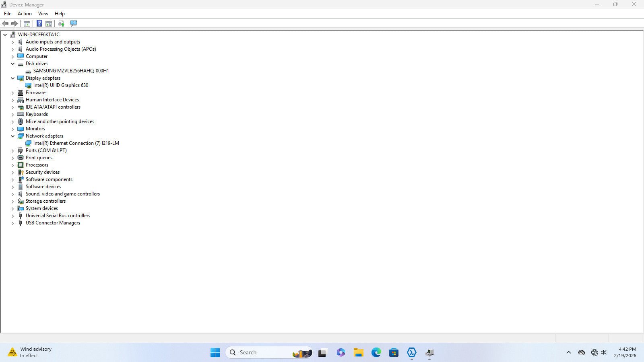Select the Monitors label
This screenshot has height=362, width=644.
coord(35,129)
